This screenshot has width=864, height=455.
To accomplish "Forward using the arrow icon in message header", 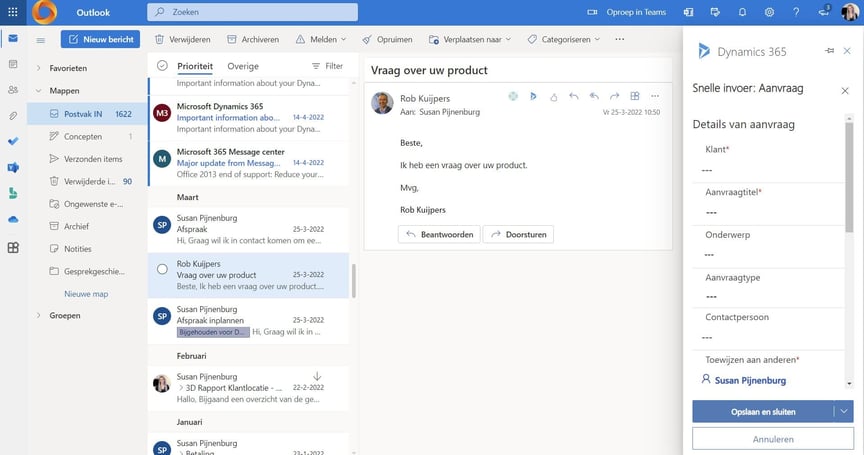I will tap(614, 96).
